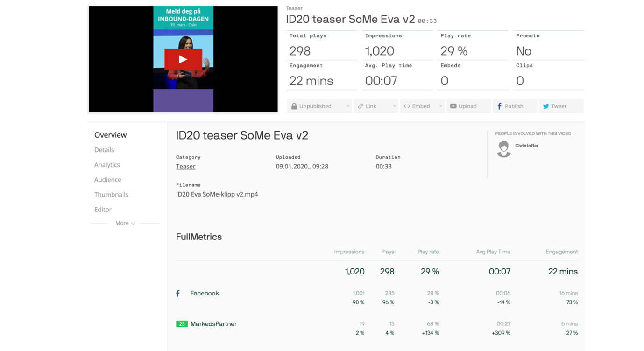Click the Engagement column header in FullMetrics
This screenshot has width=644, height=351.
click(x=562, y=252)
